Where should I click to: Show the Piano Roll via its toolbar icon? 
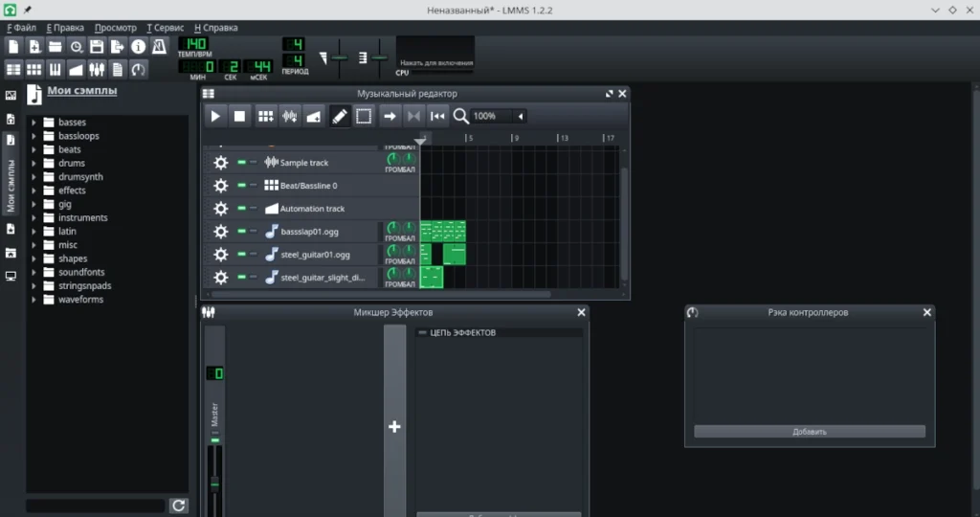point(55,69)
